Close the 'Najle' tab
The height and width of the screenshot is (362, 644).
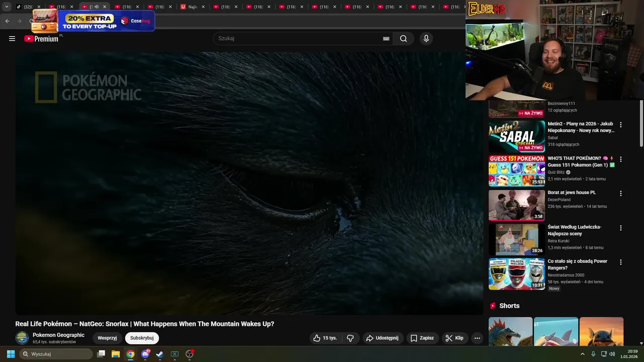coord(203,7)
